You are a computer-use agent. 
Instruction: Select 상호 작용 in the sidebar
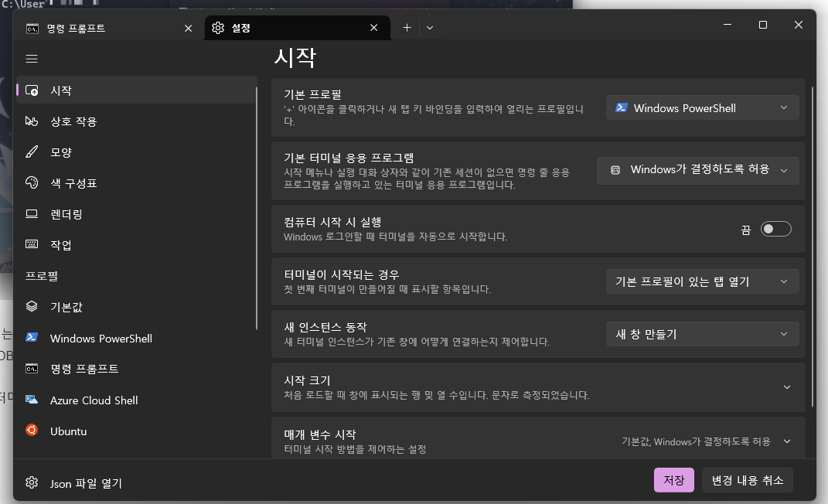click(137, 121)
